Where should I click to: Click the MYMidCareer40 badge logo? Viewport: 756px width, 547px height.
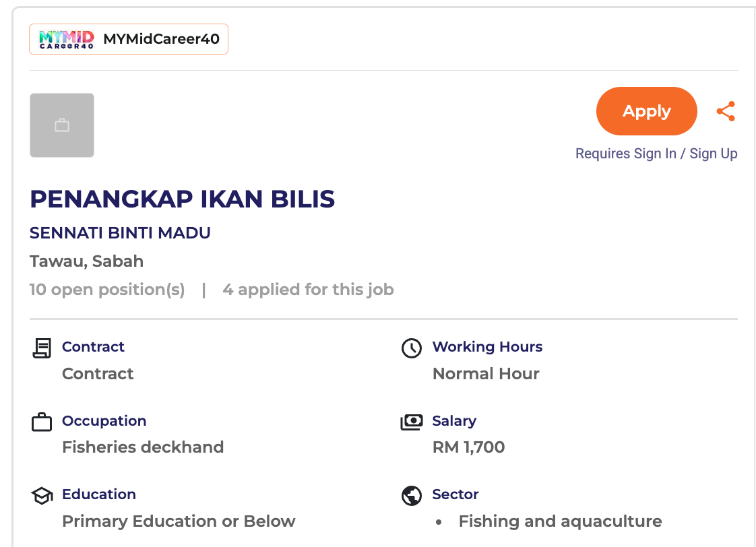[66, 39]
